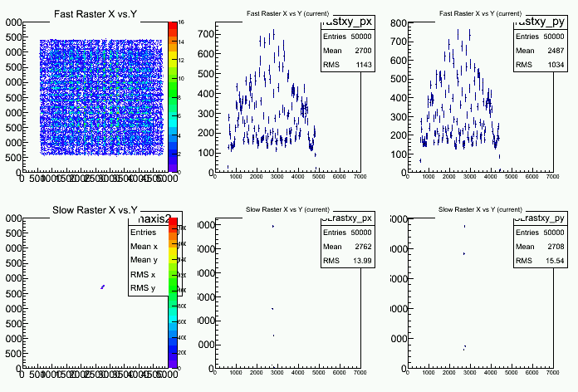Click x-axis label '4000' under rastxy_py plot

point(490,177)
